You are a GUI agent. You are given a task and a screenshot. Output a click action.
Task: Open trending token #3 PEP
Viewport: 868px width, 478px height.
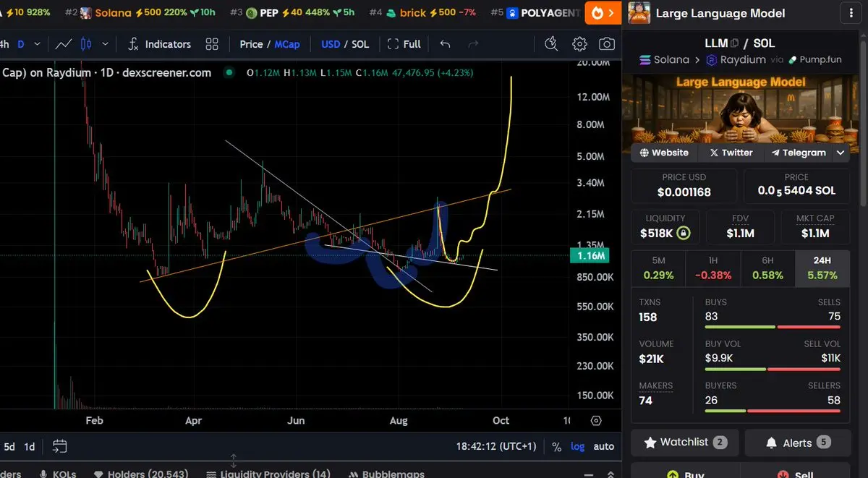[292, 12]
